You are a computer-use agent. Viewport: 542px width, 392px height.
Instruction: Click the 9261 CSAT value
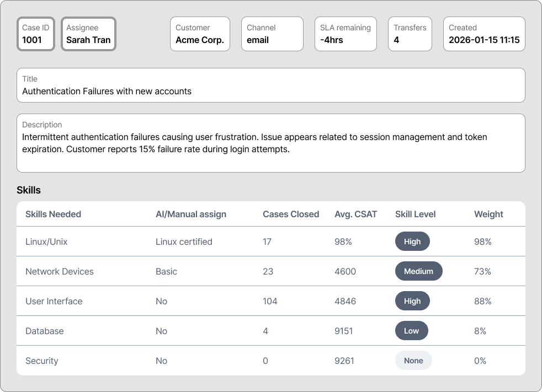344,360
